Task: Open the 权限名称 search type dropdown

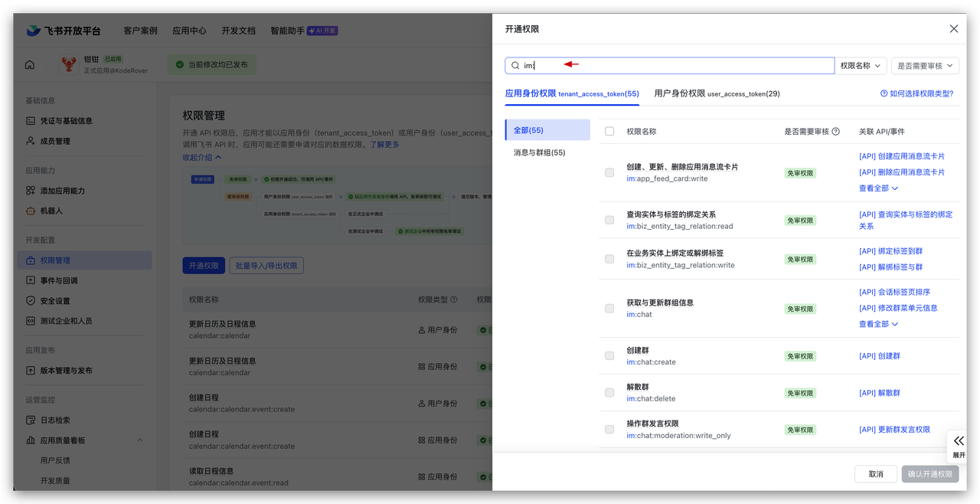Action: (862, 66)
